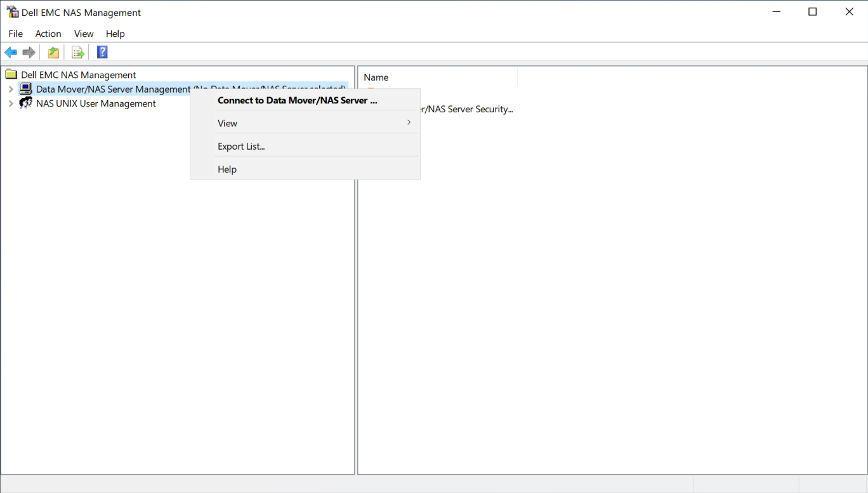
Task: Open the File menu
Action: click(x=15, y=34)
